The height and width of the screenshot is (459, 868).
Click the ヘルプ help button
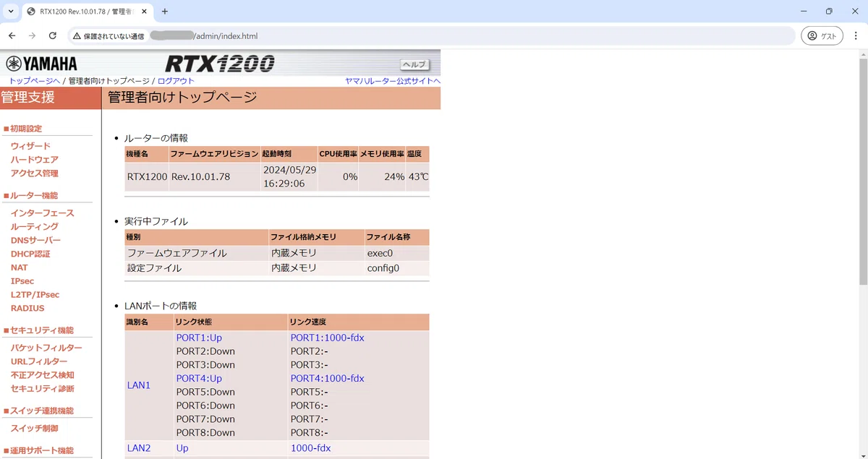tap(414, 64)
